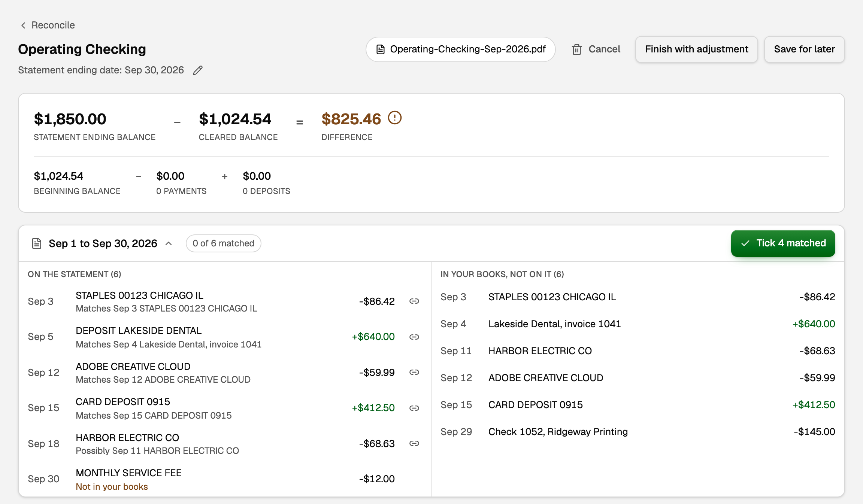Click link icon on STAPLES statement row
Screen dimensions: 863x504
[414, 301]
